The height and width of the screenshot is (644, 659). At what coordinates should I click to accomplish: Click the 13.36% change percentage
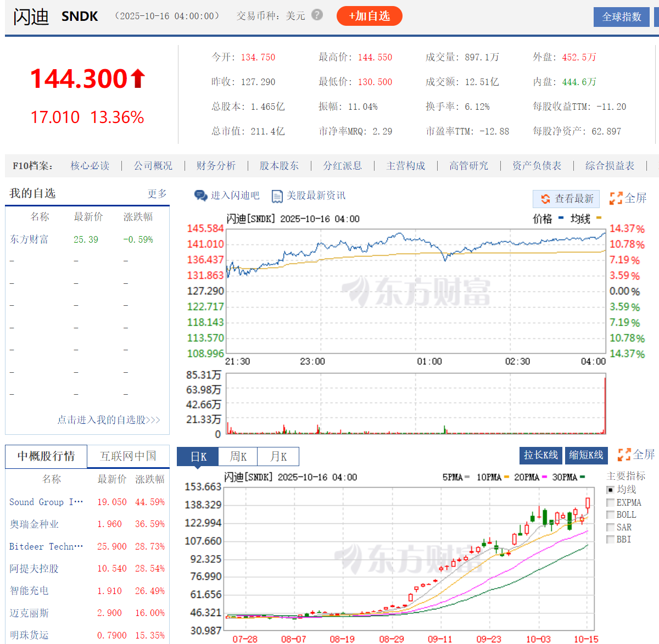pyautogui.click(x=117, y=117)
